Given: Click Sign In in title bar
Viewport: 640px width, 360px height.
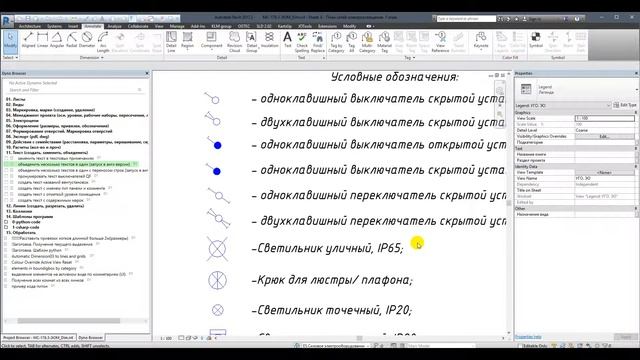Looking at the screenshot, I should point(535,19).
